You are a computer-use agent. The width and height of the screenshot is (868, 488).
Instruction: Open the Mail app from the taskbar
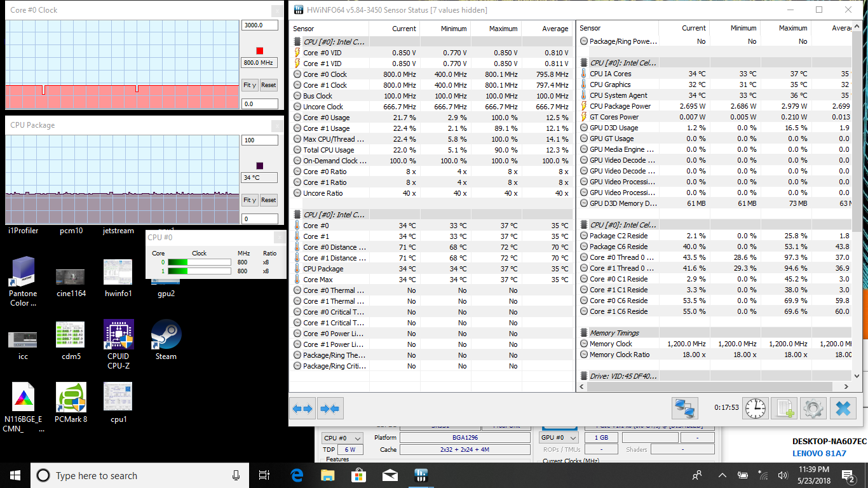tap(390, 475)
